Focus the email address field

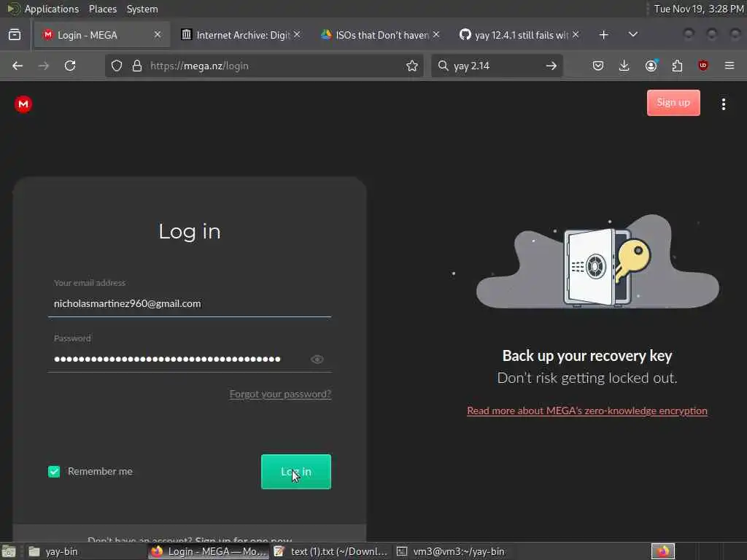(x=190, y=303)
